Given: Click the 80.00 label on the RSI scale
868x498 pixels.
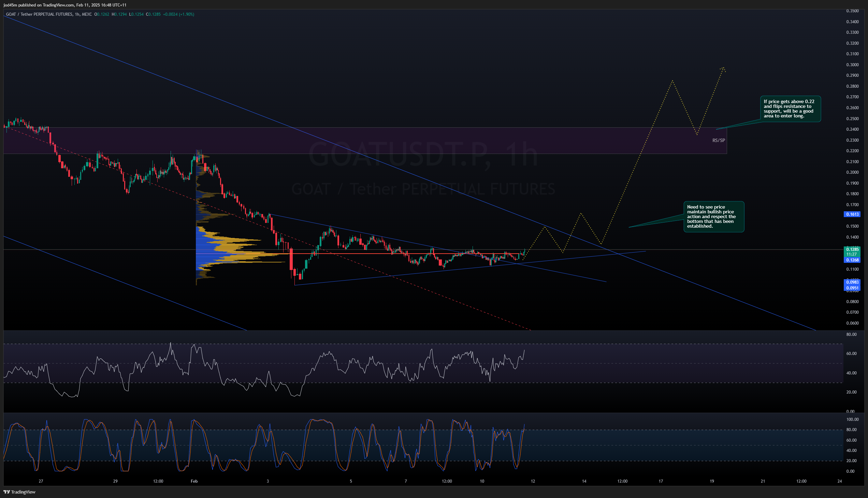Looking at the screenshot, I should pyautogui.click(x=852, y=335).
